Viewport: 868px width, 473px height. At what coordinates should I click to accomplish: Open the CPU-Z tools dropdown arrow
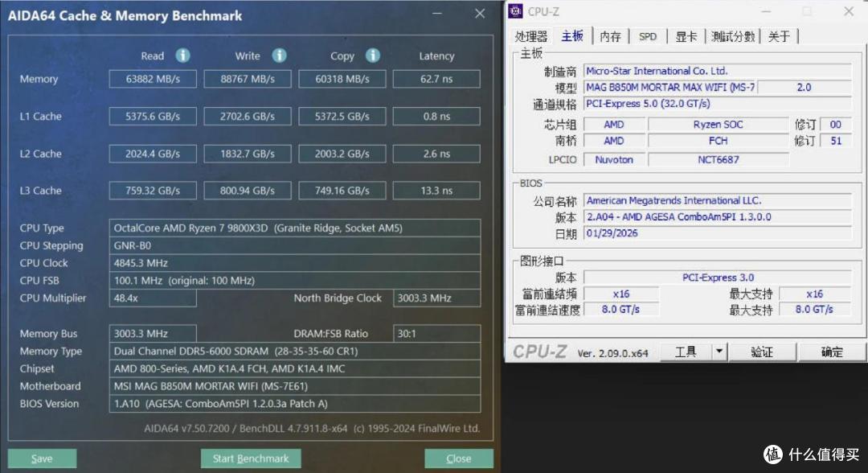coord(719,352)
